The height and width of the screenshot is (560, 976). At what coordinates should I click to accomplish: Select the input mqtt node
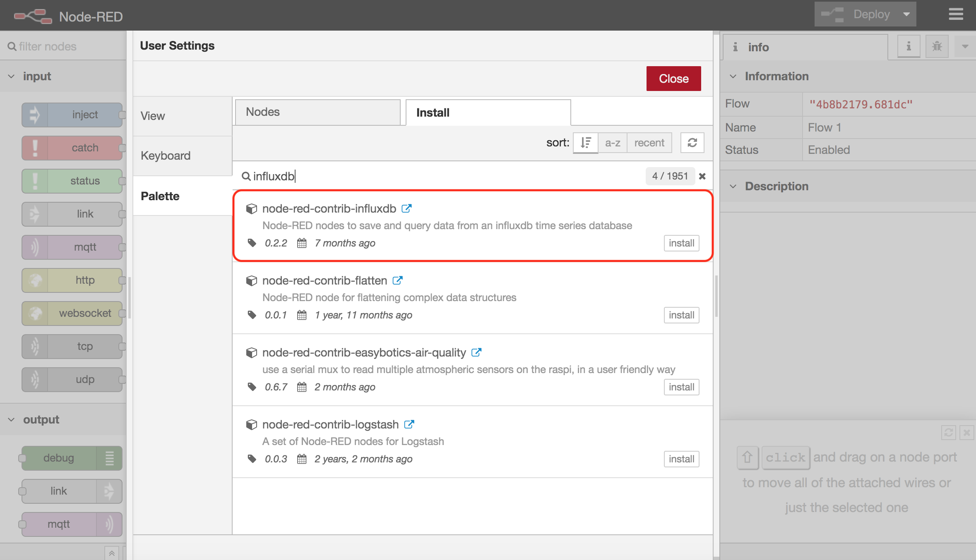click(x=72, y=247)
